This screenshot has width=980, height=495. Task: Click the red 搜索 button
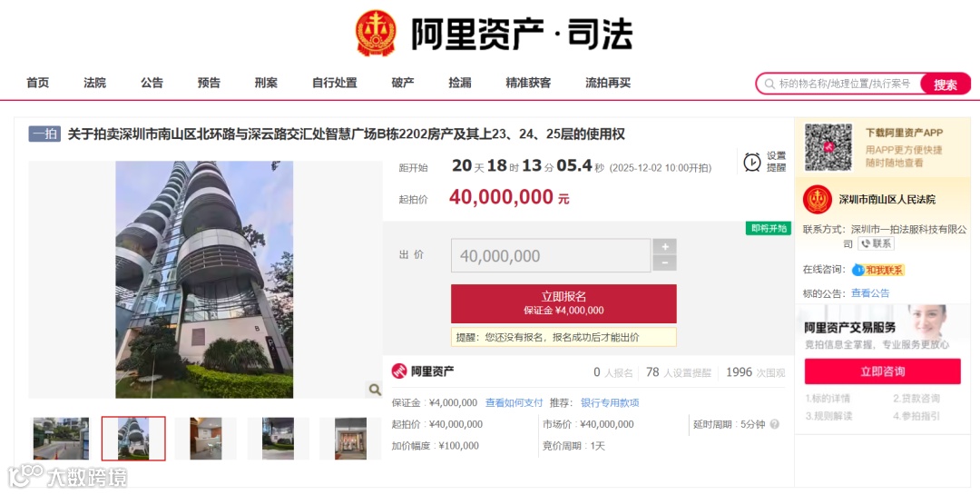tap(945, 84)
